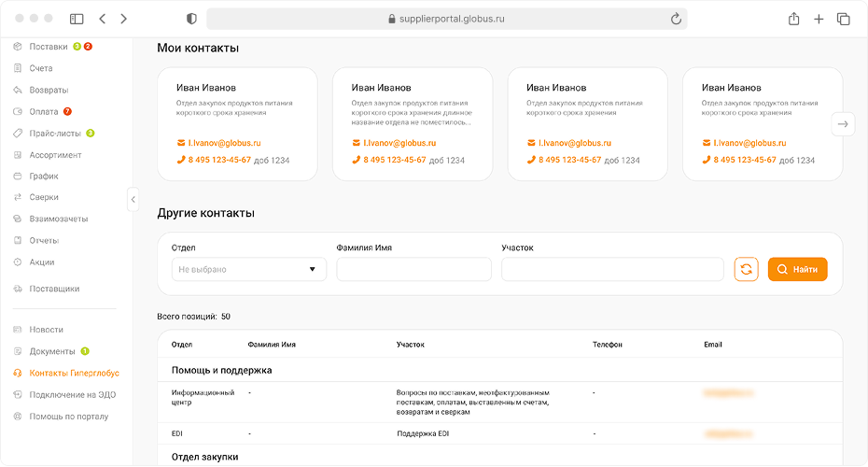This screenshot has height=467, width=868.
Task: Click the Контакты Гиперглобус headset icon
Action: click(x=18, y=373)
